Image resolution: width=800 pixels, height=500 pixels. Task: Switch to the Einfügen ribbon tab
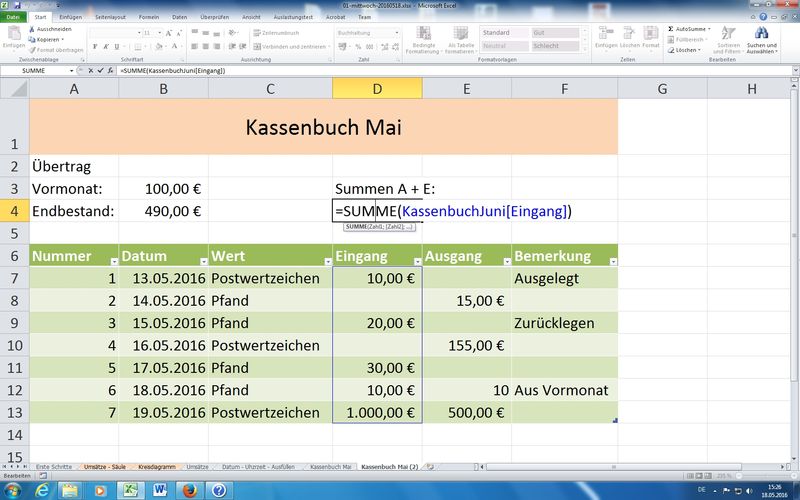pyautogui.click(x=70, y=17)
